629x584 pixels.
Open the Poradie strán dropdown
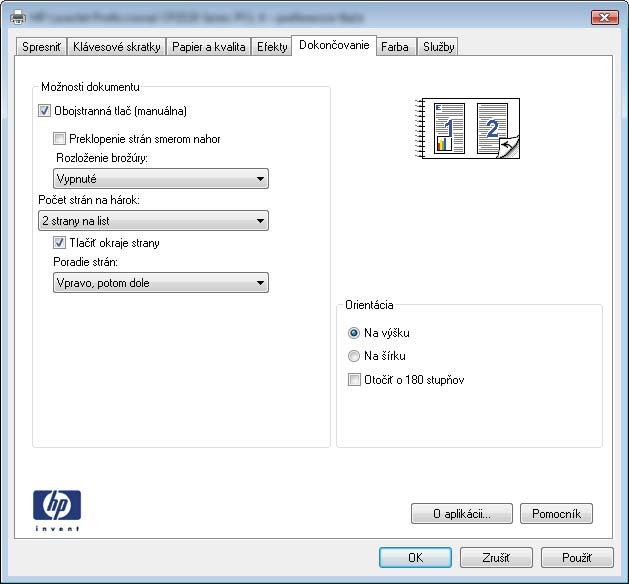point(161,283)
